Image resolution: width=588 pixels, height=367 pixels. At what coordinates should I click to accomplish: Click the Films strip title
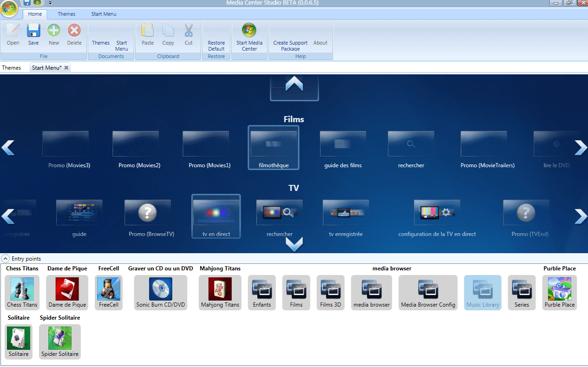coord(294,119)
